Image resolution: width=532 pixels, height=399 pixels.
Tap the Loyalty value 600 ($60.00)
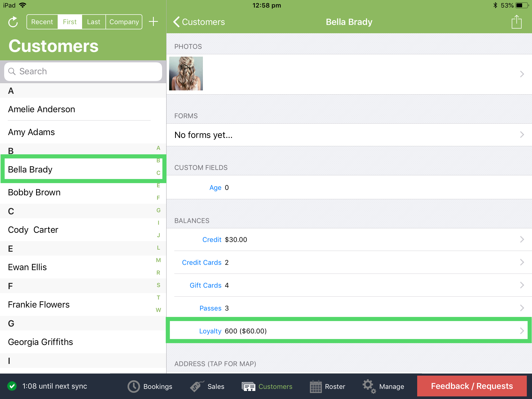pyautogui.click(x=245, y=331)
